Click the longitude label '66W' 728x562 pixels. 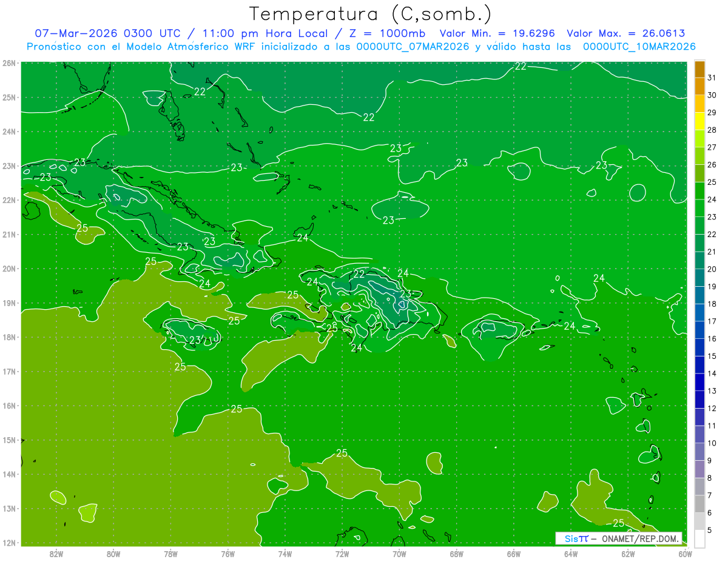click(514, 554)
